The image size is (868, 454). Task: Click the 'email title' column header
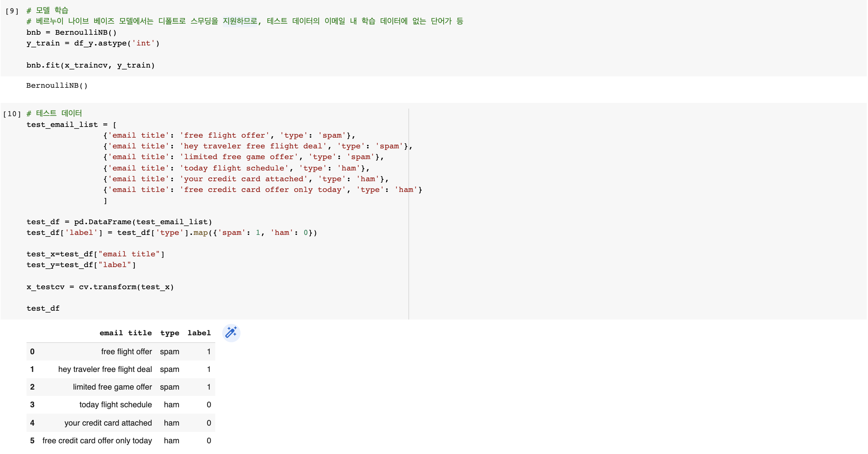click(125, 333)
